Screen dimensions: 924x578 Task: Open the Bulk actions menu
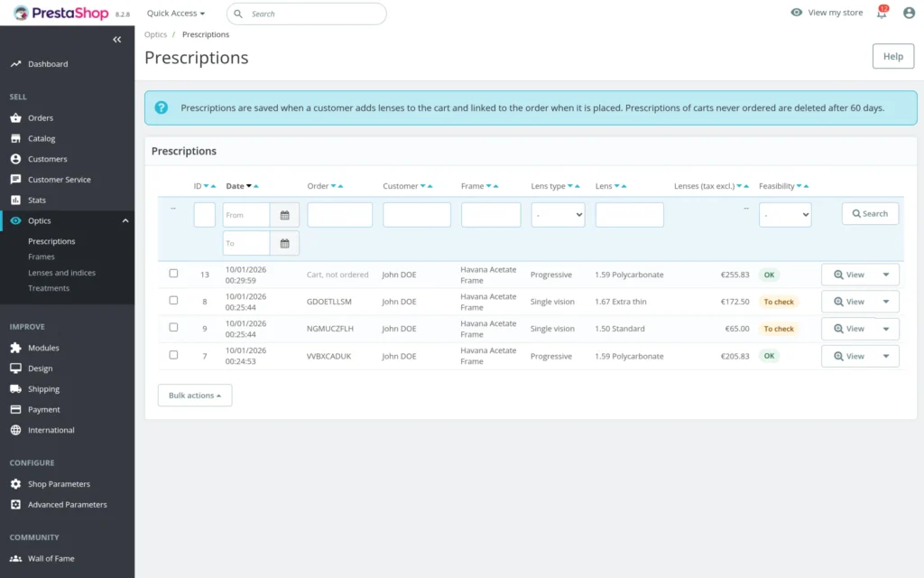tap(195, 396)
